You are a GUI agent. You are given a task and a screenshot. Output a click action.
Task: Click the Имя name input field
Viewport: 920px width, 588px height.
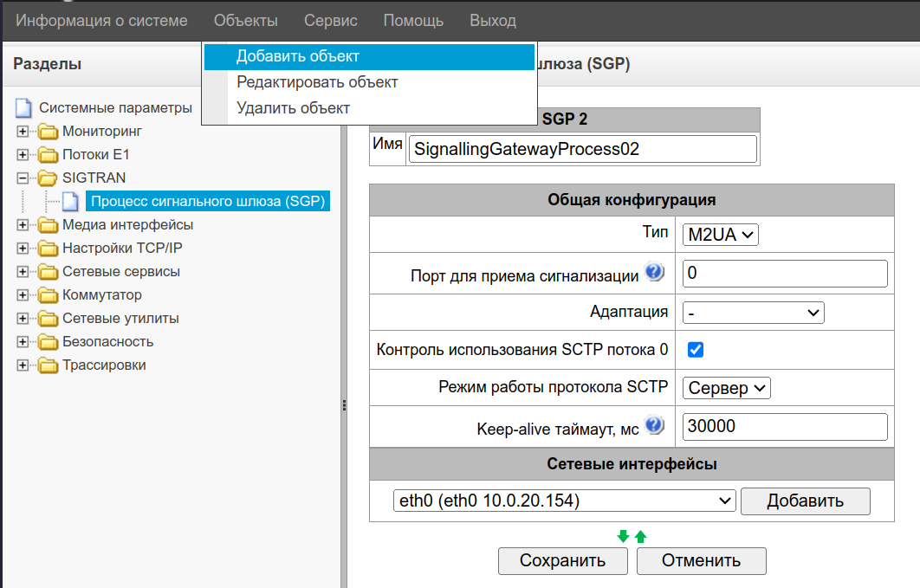[582, 149]
